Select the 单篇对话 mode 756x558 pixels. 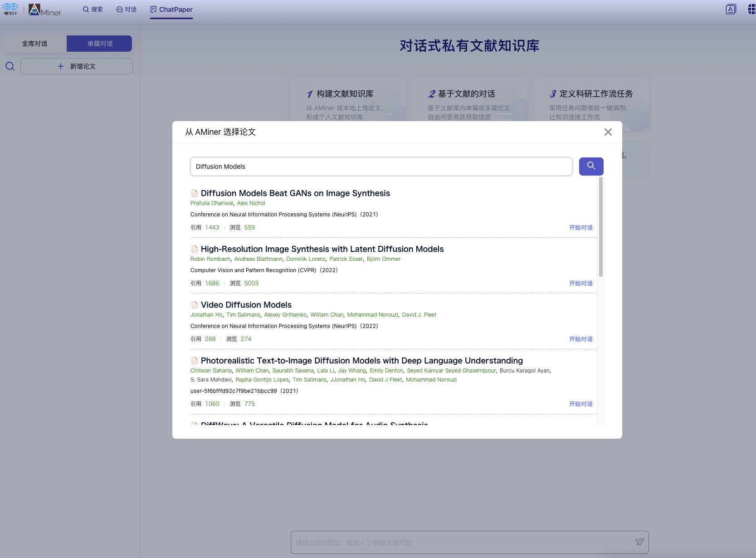click(99, 43)
